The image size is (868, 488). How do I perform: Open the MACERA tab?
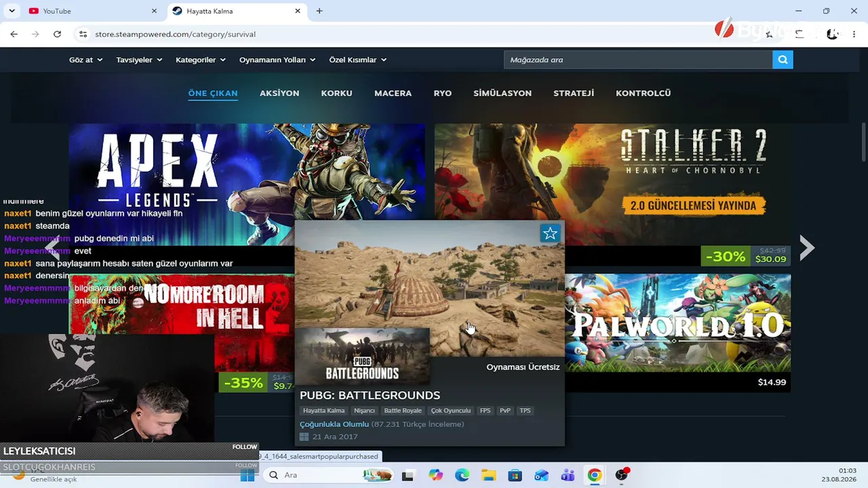[393, 93]
